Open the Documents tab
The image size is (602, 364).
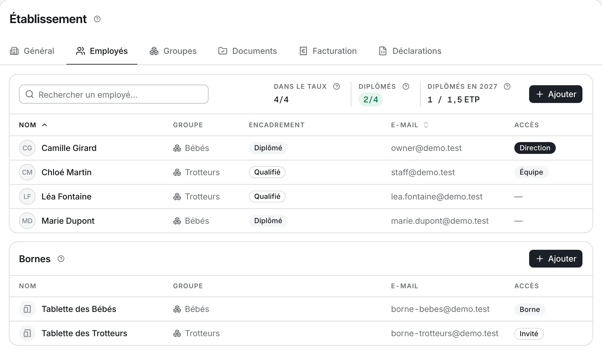click(247, 51)
